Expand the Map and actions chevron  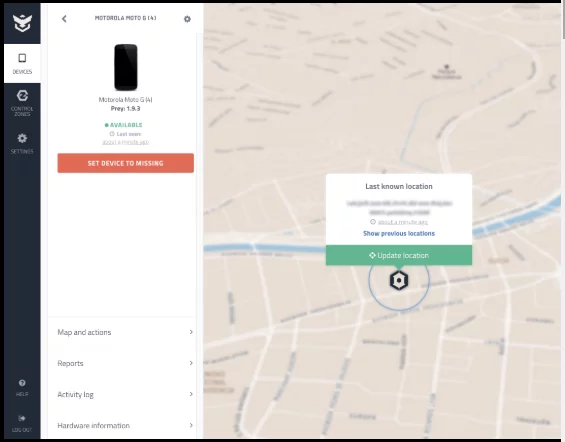pyautogui.click(x=191, y=332)
